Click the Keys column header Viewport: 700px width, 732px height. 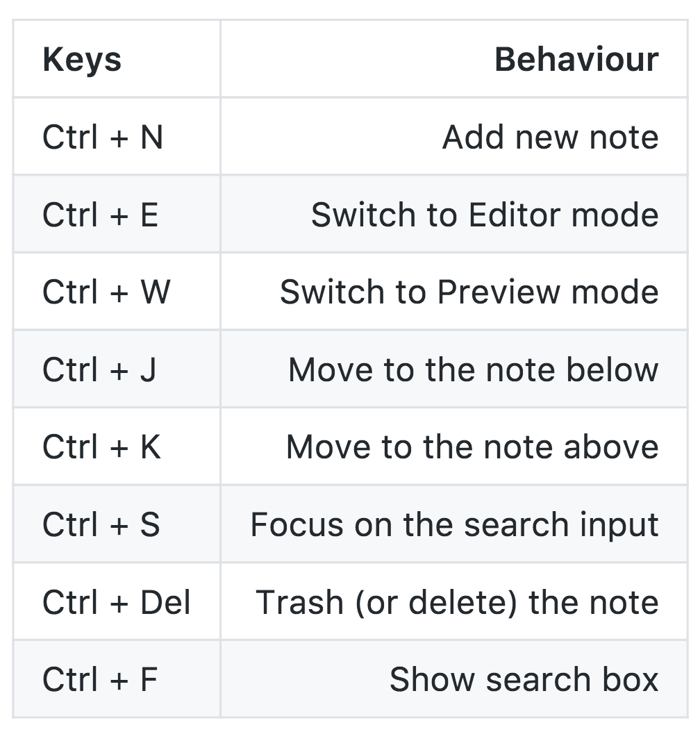[82, 60]
